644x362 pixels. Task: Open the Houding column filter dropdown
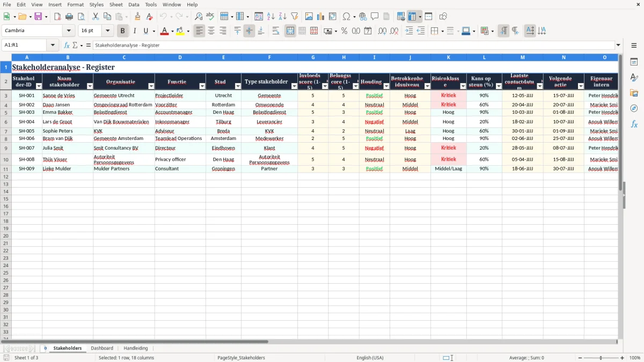coord(386,86)
